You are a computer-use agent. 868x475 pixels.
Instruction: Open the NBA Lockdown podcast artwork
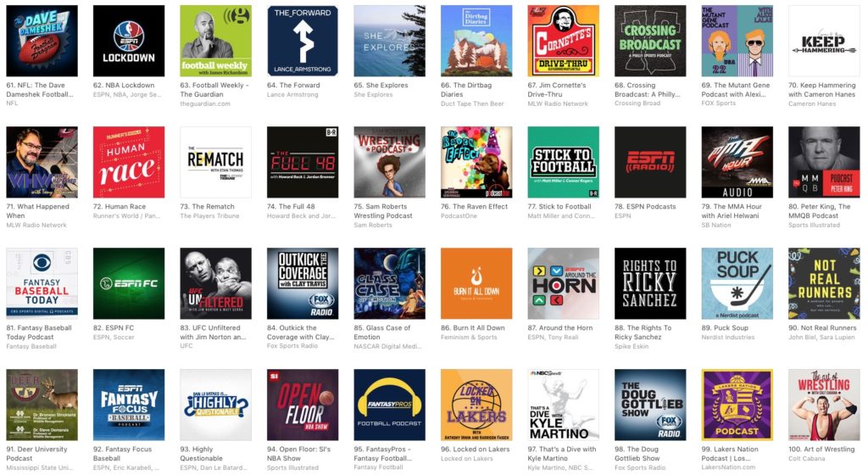(x=129, y=41)
